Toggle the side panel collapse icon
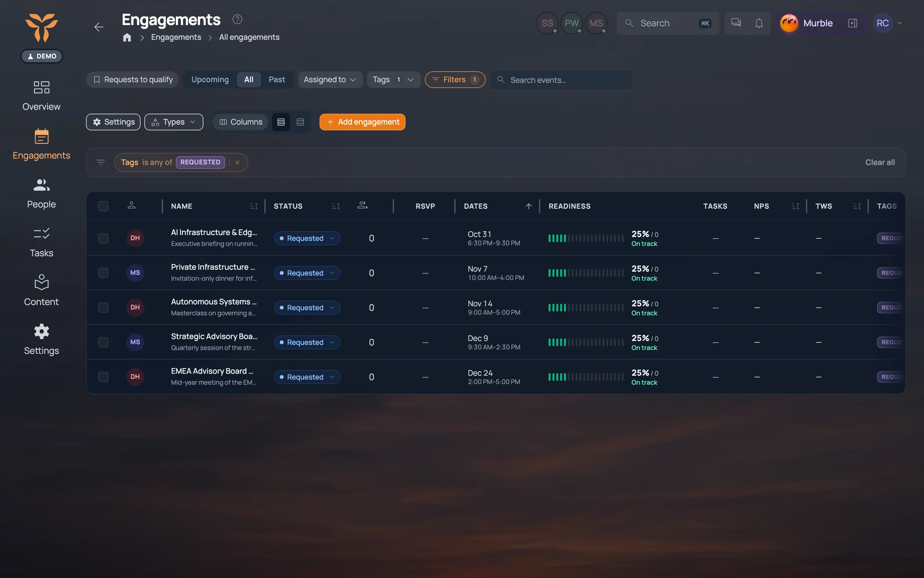924x578 pixels. pos(852,23)
